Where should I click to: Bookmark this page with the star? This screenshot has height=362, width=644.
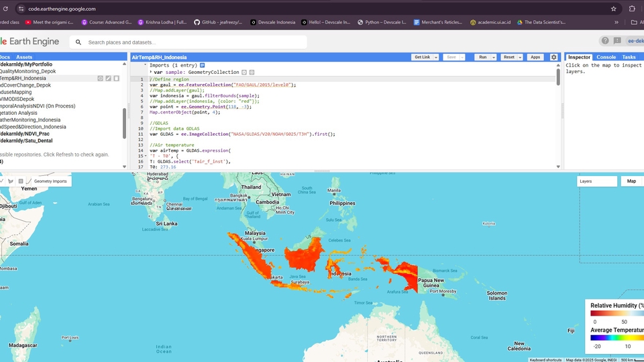(614, 9)
